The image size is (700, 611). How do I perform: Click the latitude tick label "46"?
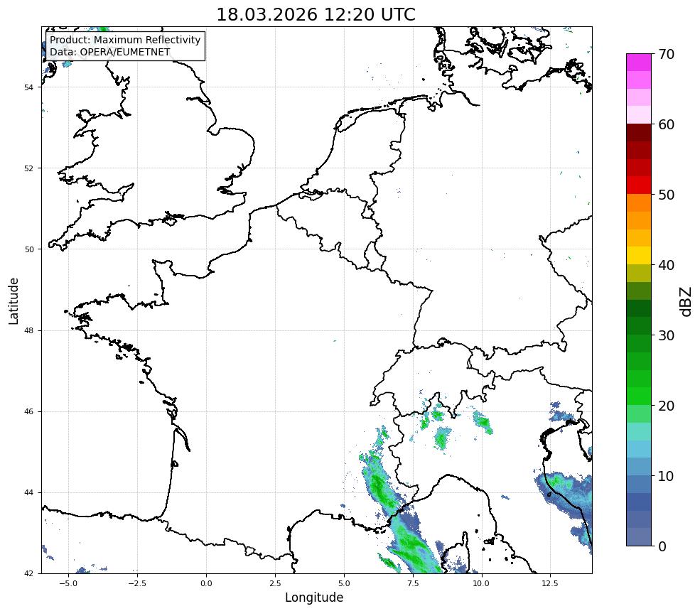point(28,411)
